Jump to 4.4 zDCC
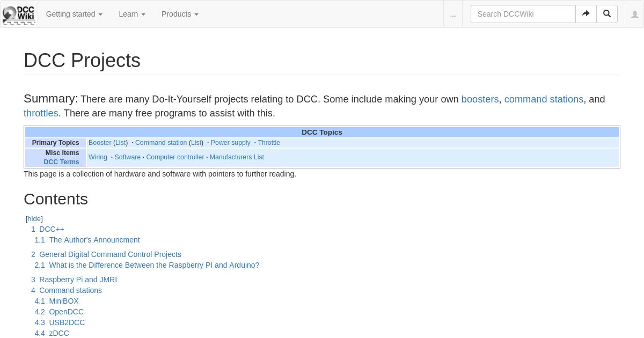The image size is (644, 338). point(52,333)
